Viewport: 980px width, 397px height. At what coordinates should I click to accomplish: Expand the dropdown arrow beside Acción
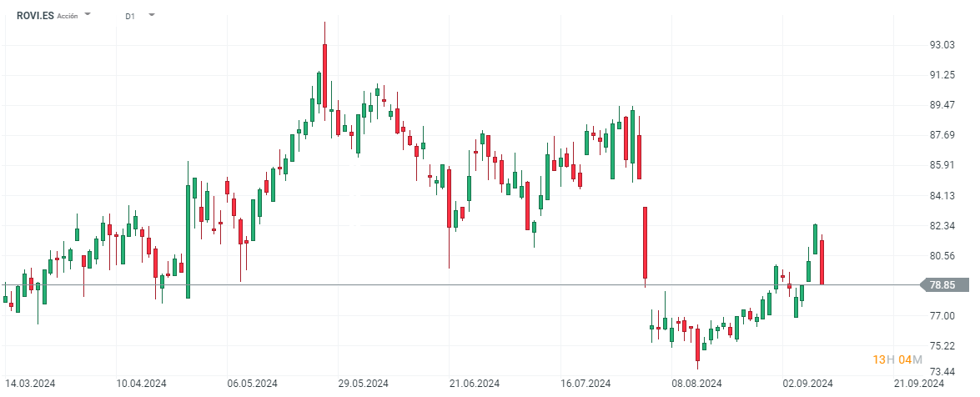pos(88,15)
